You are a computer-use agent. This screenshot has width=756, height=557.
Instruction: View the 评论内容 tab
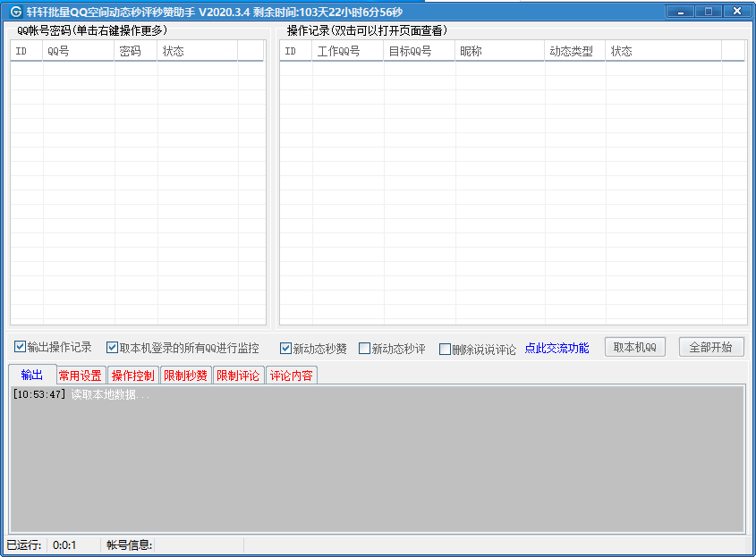click(291, 376)
